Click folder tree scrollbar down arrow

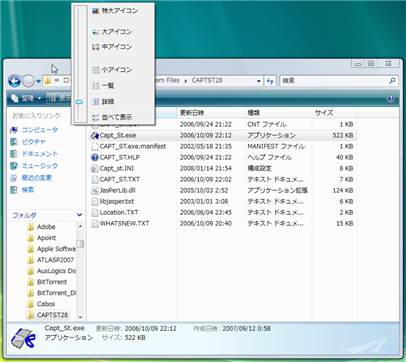[80, 317]
